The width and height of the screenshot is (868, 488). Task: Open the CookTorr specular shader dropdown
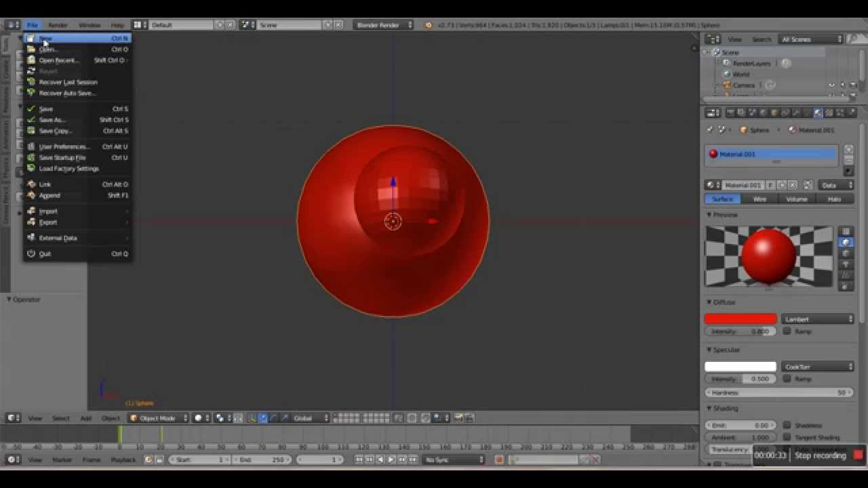[x=818, y=367]
